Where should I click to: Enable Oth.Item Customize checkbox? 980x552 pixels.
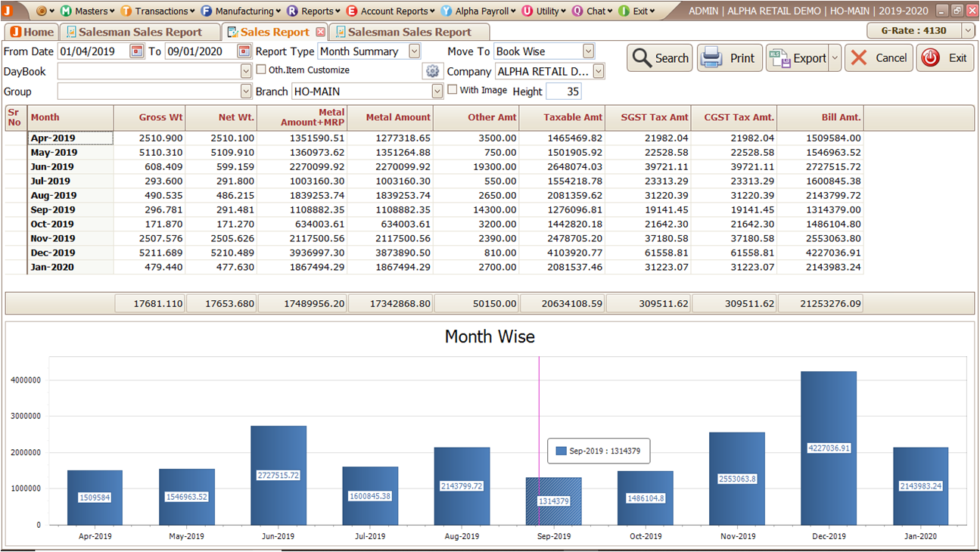[262, 70]
